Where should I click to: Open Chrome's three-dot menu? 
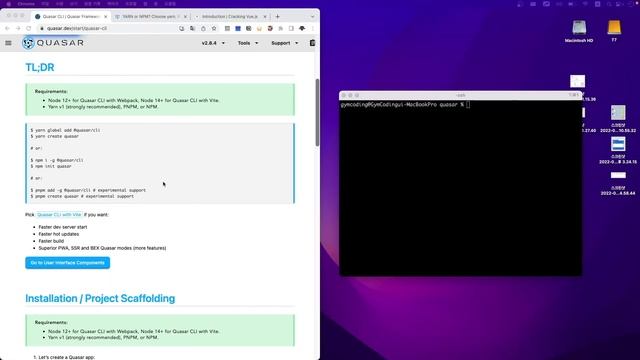tap(313, 28)
